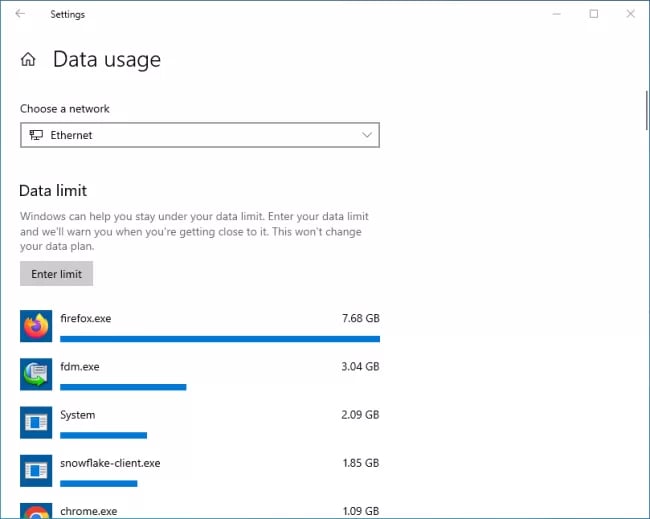
Task: Open Settings home via house icon
Action: point(28,59)
